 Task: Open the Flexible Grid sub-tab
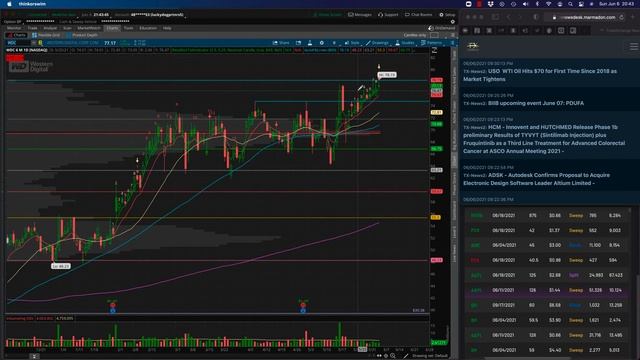click(46, 35)
